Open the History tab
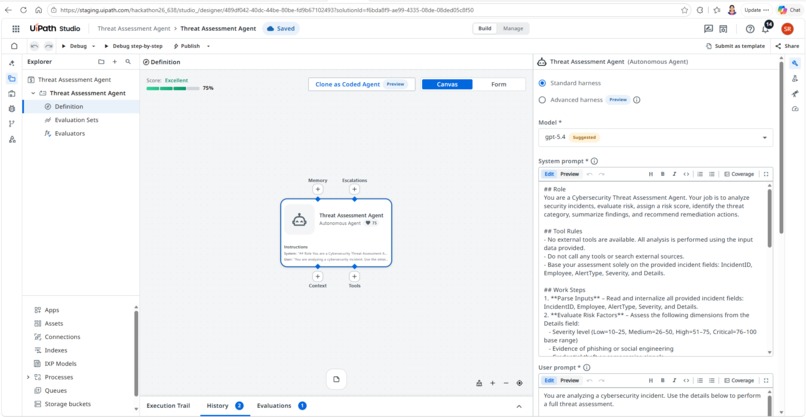This screenshot has width=806, height=417. coord(225,406)
